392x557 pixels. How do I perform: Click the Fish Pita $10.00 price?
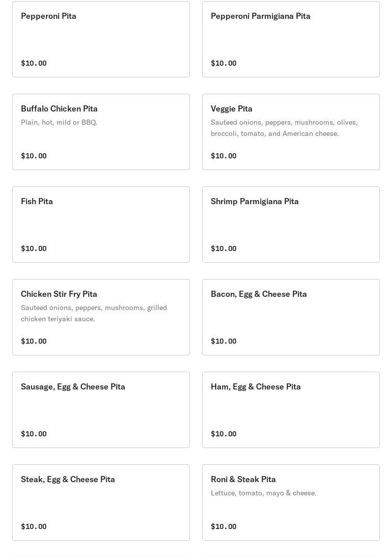coord(34,248)
